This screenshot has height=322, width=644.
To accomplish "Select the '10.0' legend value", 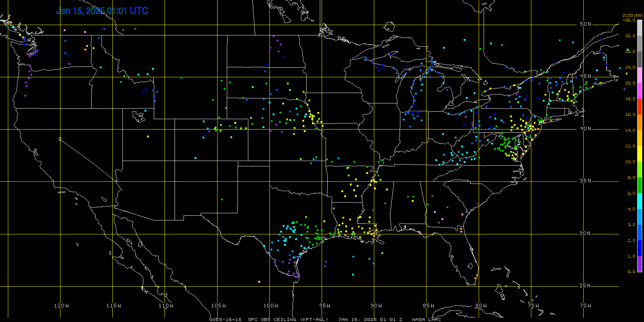I will [630, 162].
